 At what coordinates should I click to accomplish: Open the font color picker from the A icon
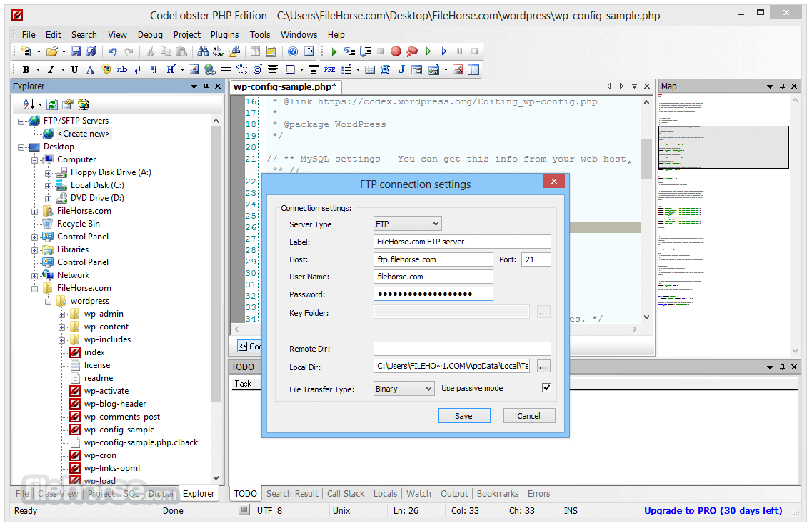point(90,69)
